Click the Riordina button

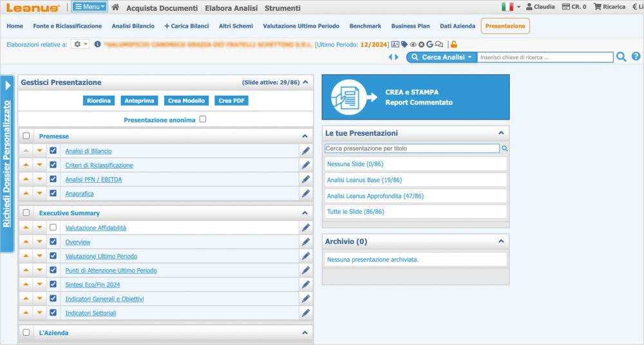point(99,100)
